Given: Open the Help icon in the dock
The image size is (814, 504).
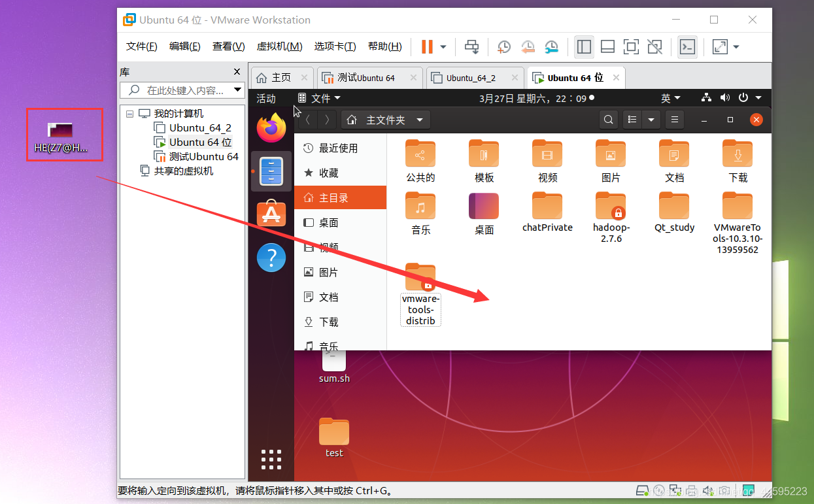Looking at the screenshot, I should 271,258.
